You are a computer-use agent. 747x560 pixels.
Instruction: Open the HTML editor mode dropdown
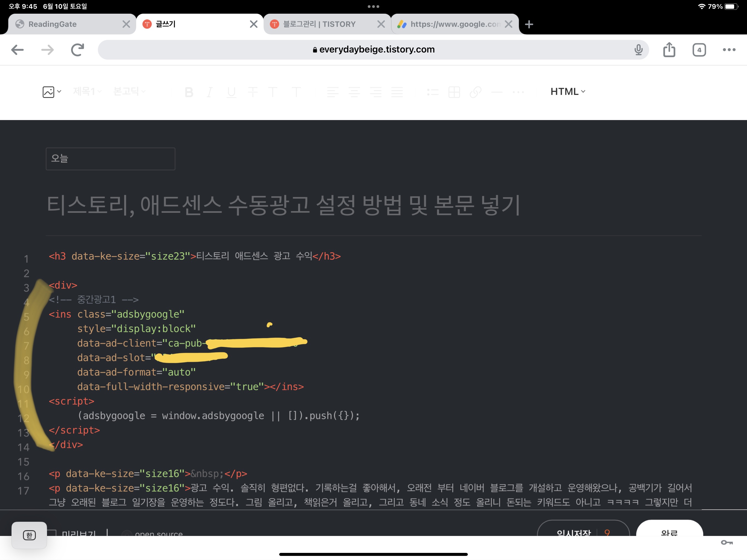pos(568,92)
